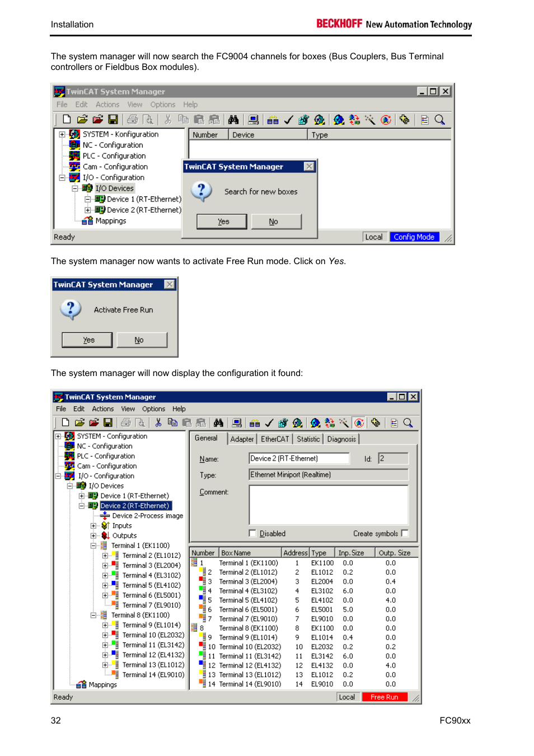Viewport: 534px width, 756px height.
Task: Switch to the Adapter tab
Action: coord(242,439)
